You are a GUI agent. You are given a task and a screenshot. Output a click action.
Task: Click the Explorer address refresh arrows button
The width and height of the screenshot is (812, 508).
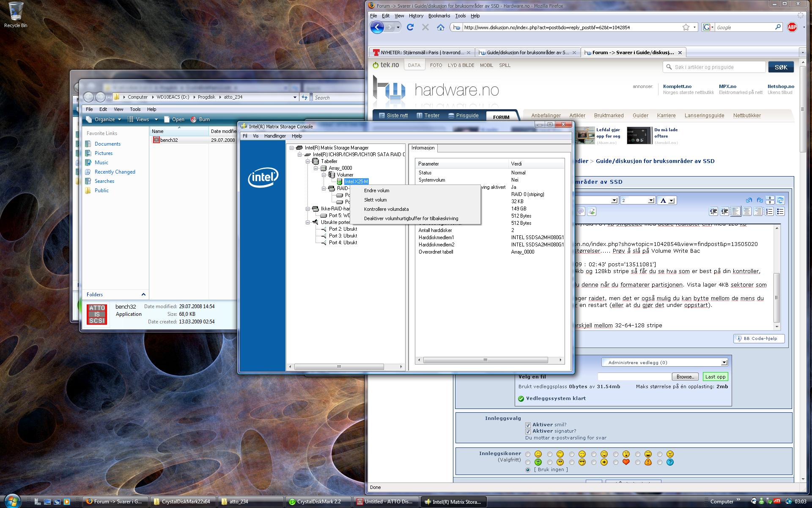(x=304, y=97)
